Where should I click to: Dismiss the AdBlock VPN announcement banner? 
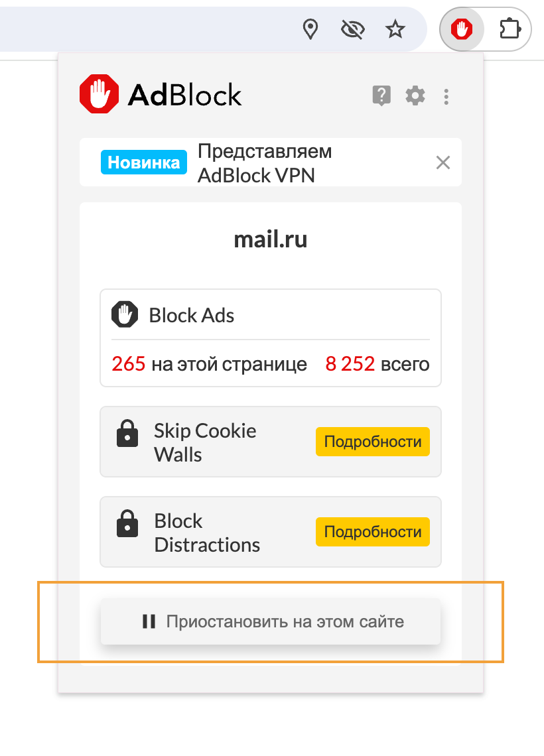pos(442,162)
